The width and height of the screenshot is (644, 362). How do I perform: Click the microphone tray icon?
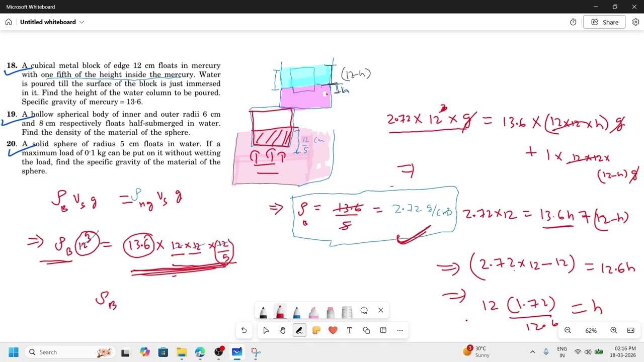(x=546, y=352)
